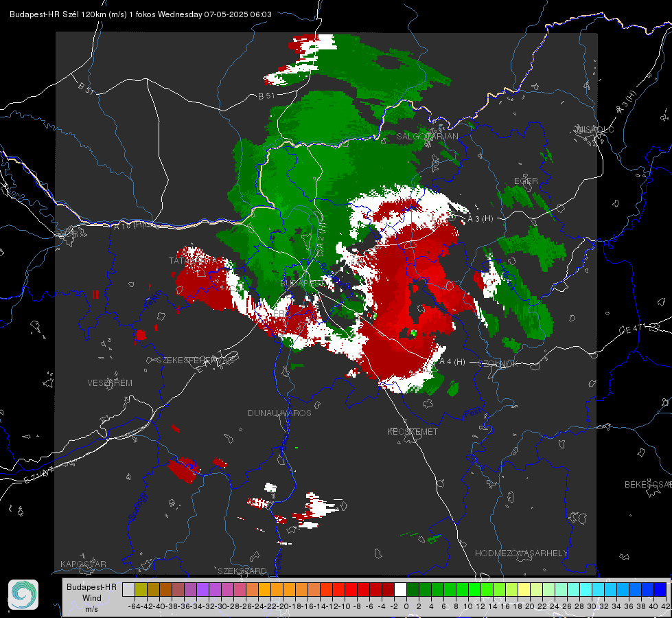
Task: Click the VESZPREM city label
Action: point(110,382)
